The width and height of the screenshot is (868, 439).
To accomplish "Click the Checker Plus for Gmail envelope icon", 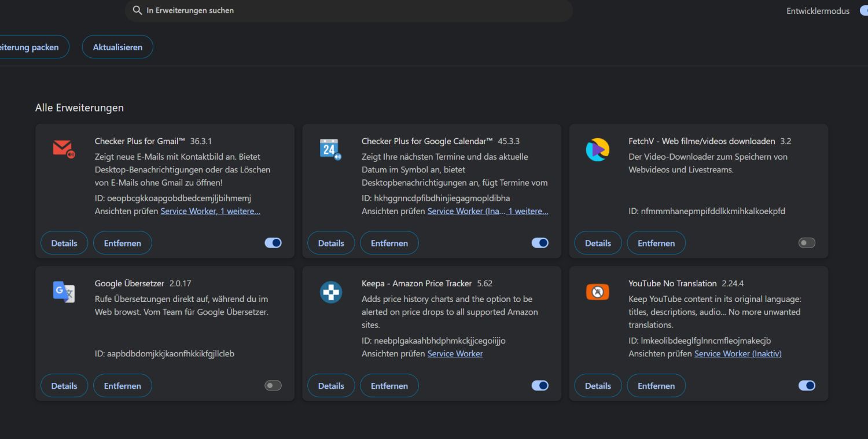I will pos(64,149).
